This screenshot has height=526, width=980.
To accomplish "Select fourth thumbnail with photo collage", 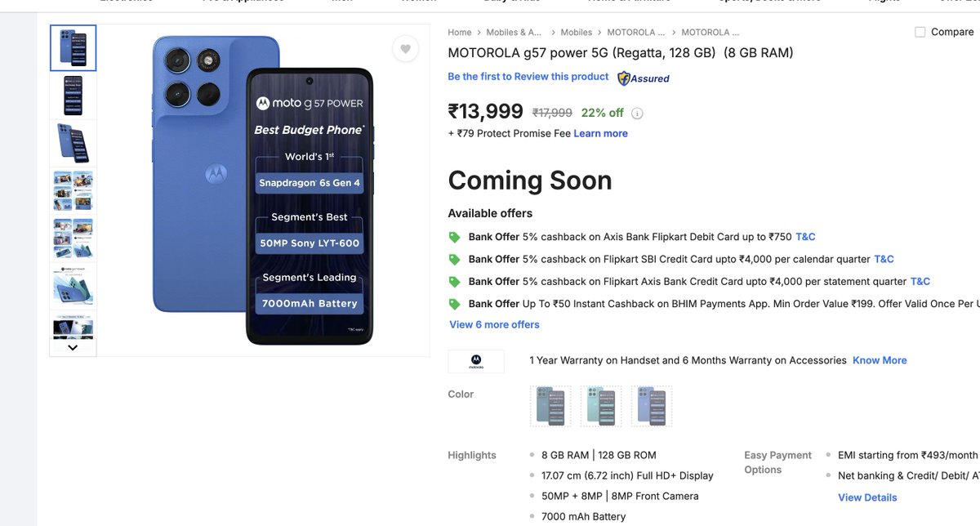I will pyautogui.click(x=73, y=190).
